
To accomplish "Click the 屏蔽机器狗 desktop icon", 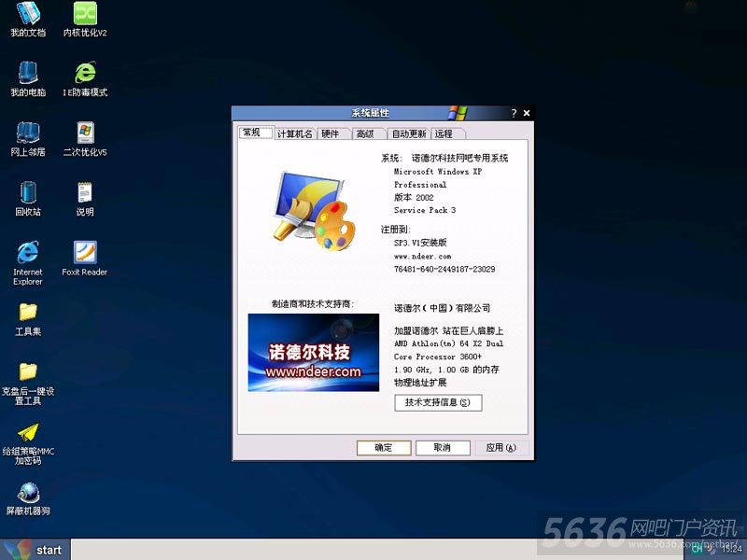I will 28,499.
